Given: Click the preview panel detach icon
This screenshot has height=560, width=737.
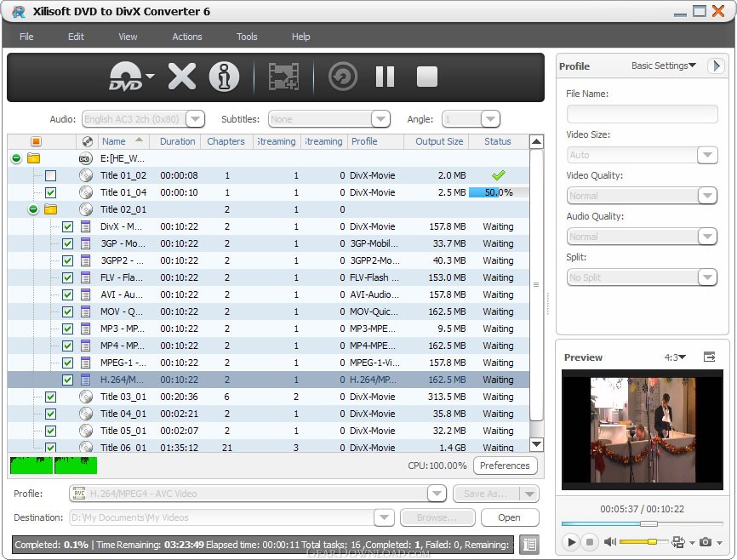Looking at the screenshot, I should pos(709,357).
